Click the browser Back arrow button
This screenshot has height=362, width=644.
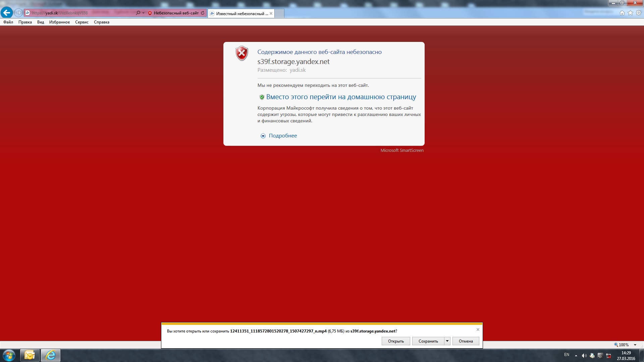[6, 13]
